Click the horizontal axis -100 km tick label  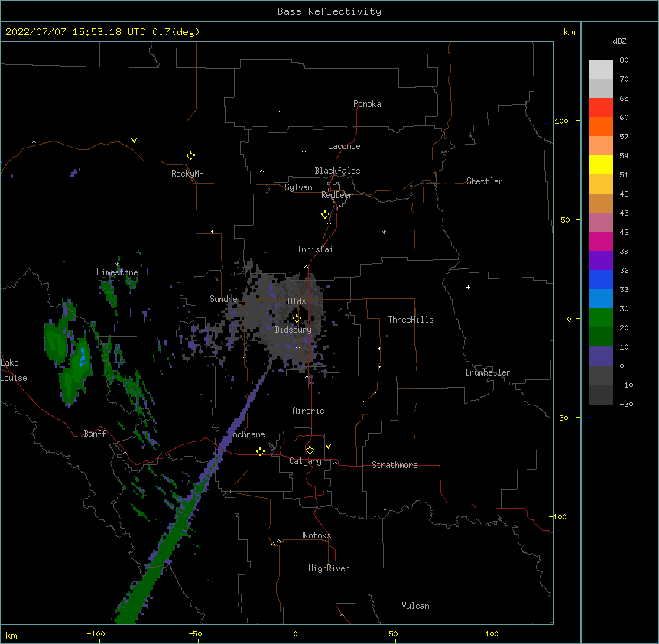coord(96,633)
